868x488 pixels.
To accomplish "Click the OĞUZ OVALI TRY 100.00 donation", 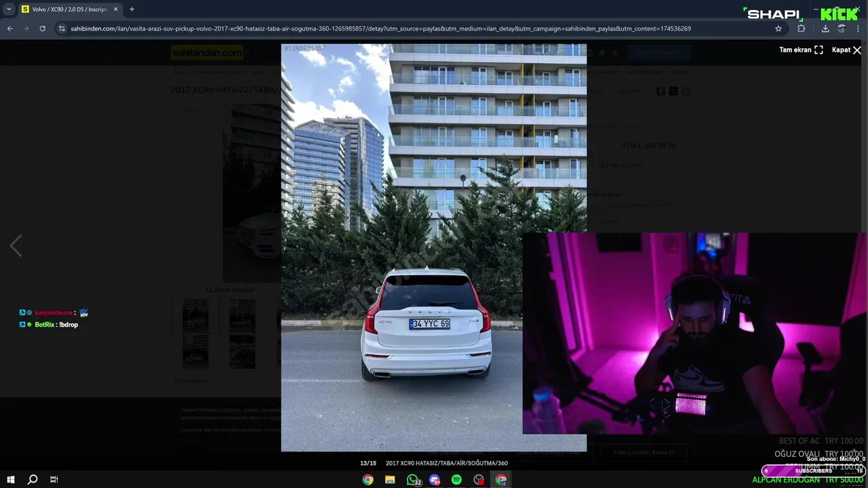I will click(x=818, y=454).
